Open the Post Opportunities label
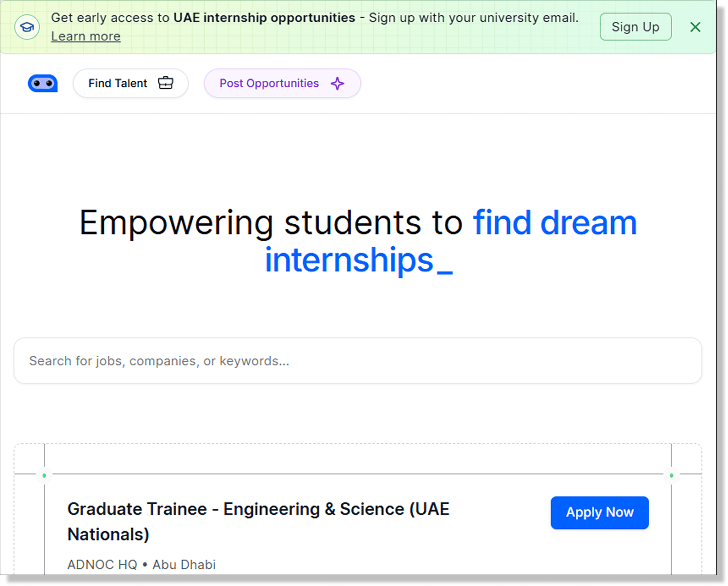Screen dimensions: 728x586 269,83
